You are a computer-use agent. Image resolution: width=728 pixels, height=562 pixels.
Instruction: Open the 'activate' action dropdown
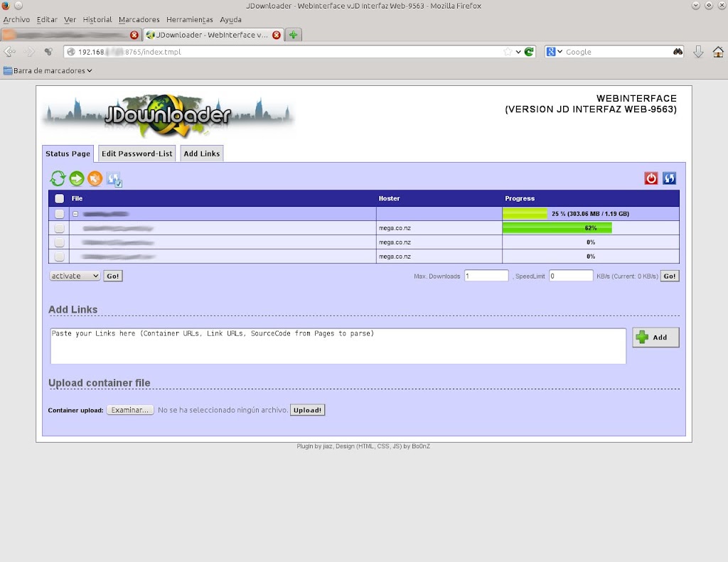pos(75,276)
